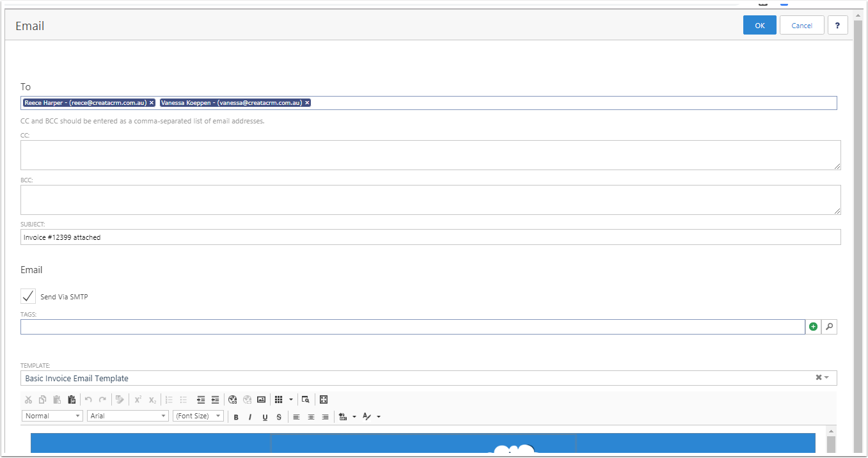Click the BCC text area
Image resolution: width=868 pixels, height=458 pixels.
click(x=430, y=200)
